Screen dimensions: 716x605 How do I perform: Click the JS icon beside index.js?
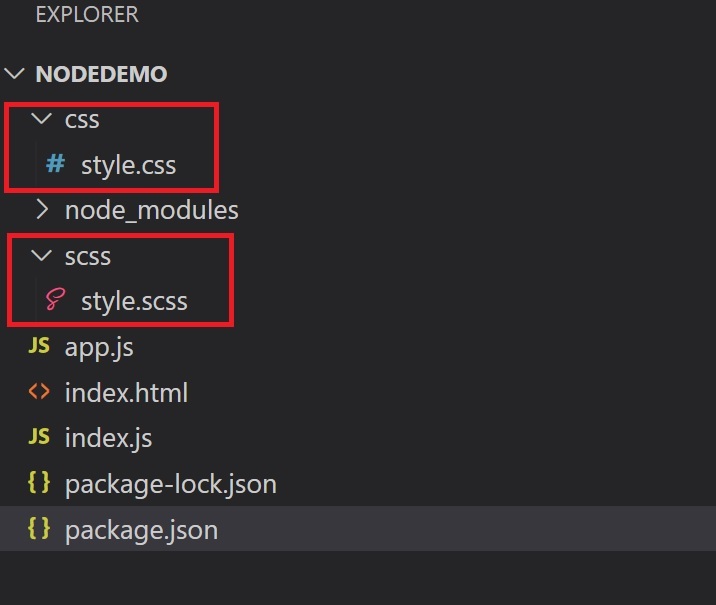click(x=39, y=437)
